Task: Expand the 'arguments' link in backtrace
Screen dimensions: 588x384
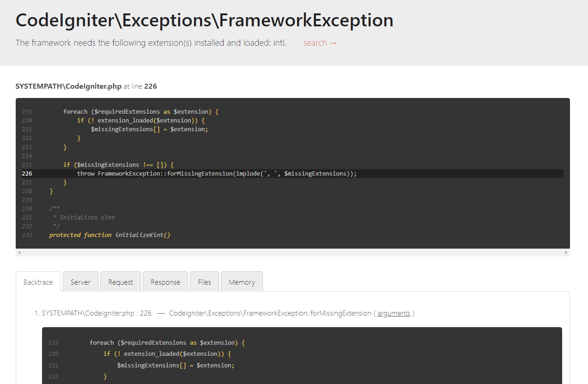Action: 394,313
